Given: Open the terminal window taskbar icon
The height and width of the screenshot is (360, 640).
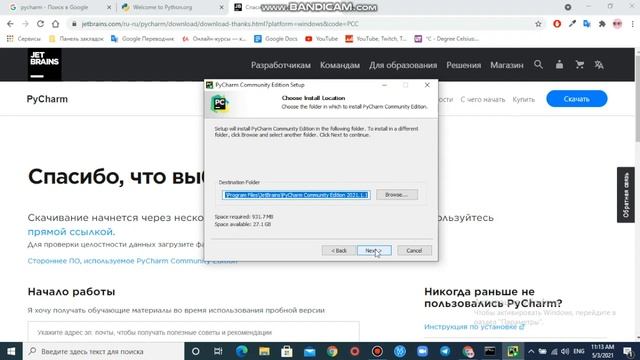Looking at the screenshot, I should 490,351.
